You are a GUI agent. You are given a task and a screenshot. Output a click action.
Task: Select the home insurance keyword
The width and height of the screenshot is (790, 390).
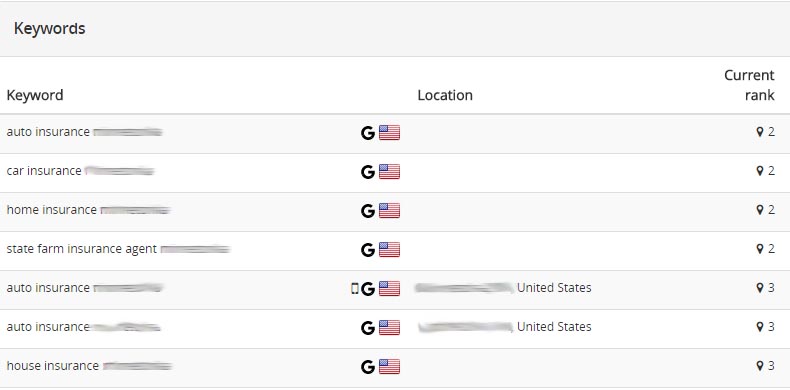point(51,210)
